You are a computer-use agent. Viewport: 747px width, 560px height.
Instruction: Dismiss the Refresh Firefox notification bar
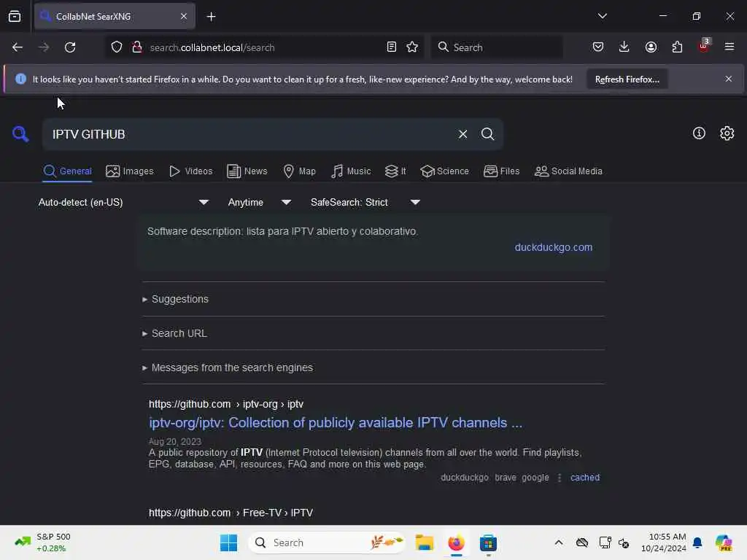(x=729, y=79)
